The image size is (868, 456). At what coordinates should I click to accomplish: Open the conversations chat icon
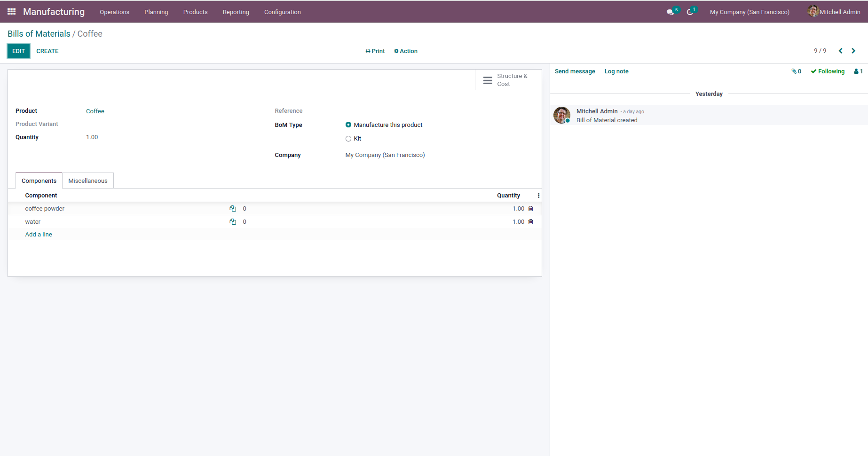coord(670,12)
